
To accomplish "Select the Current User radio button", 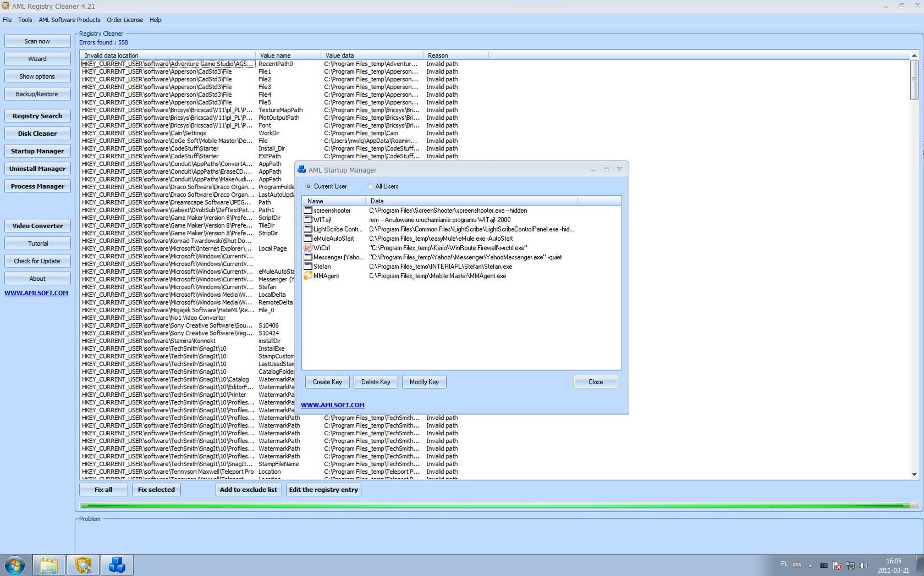I will pos(309,186).
